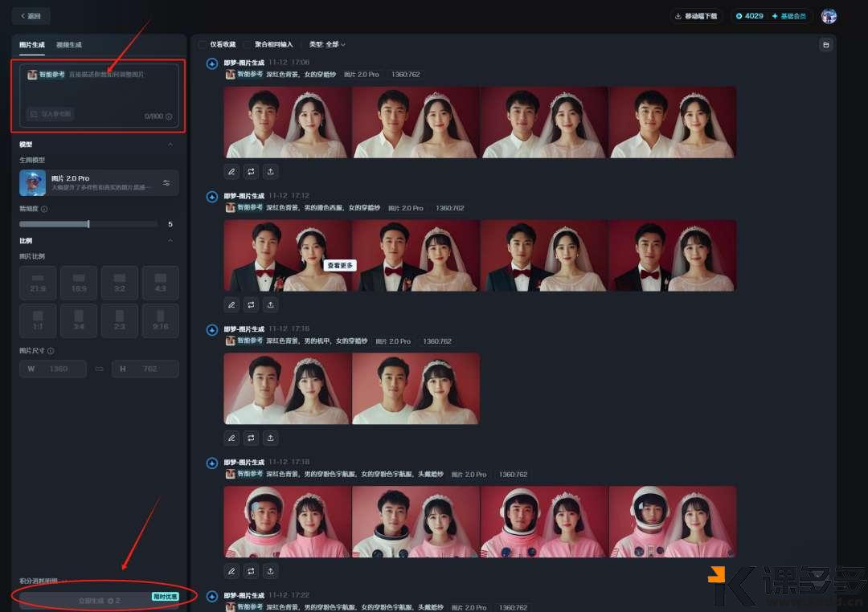Collapse the 比例 section with its chevron
This screenshot has width=868, height=612.
[170, 240]
